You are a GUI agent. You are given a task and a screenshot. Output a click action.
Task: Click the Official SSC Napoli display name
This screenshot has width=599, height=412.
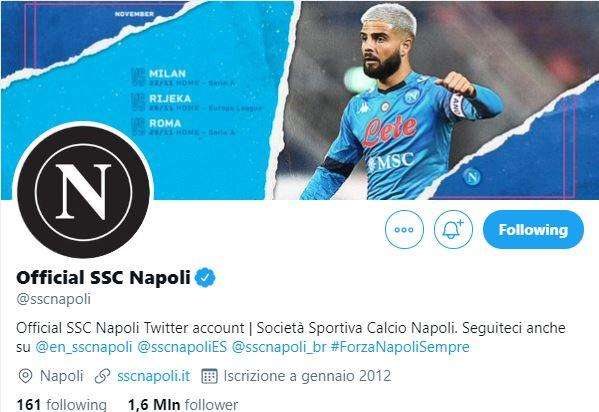103,277
